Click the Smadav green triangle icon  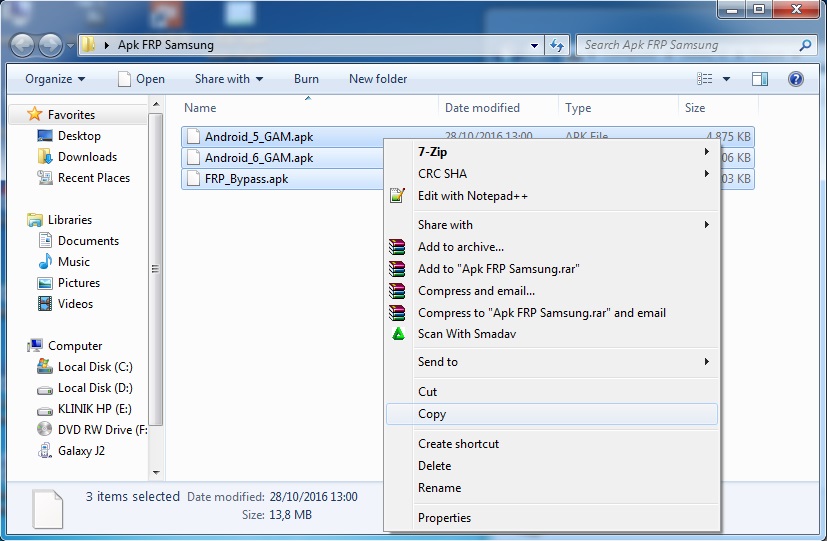pos(398,334)
